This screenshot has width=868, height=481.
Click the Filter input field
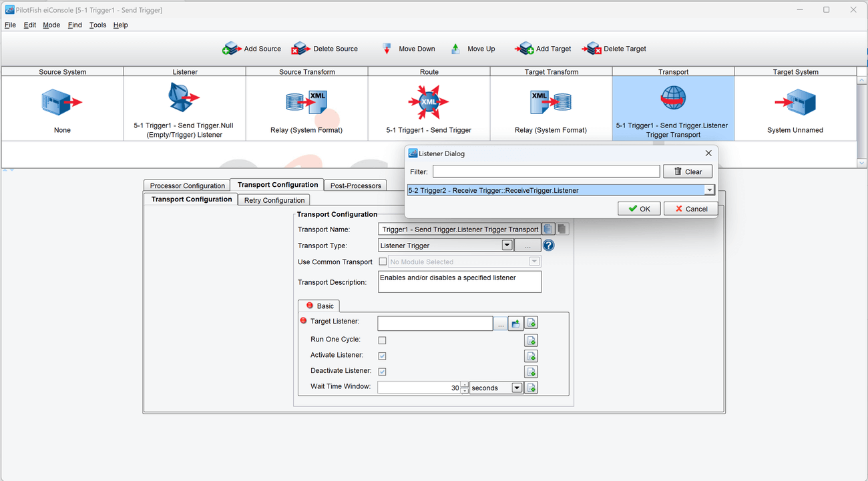click(x=546, y=171)
